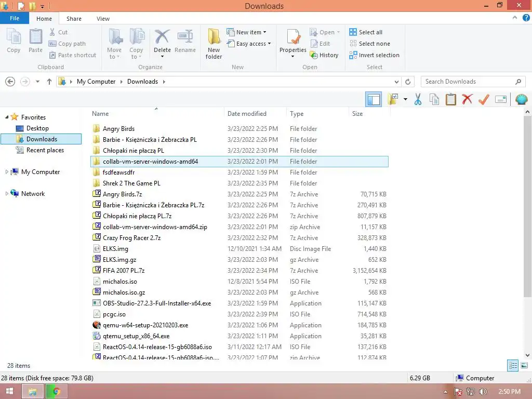
Task: Switch to the View ribbon tab
Action: click(103, 19)
